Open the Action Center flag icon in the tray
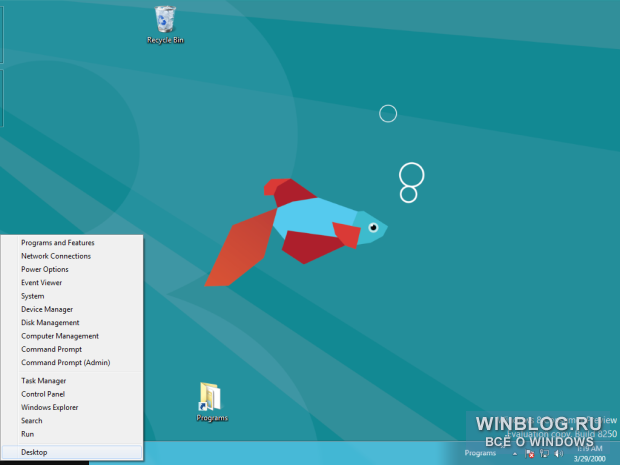 (x=530, y=454)
